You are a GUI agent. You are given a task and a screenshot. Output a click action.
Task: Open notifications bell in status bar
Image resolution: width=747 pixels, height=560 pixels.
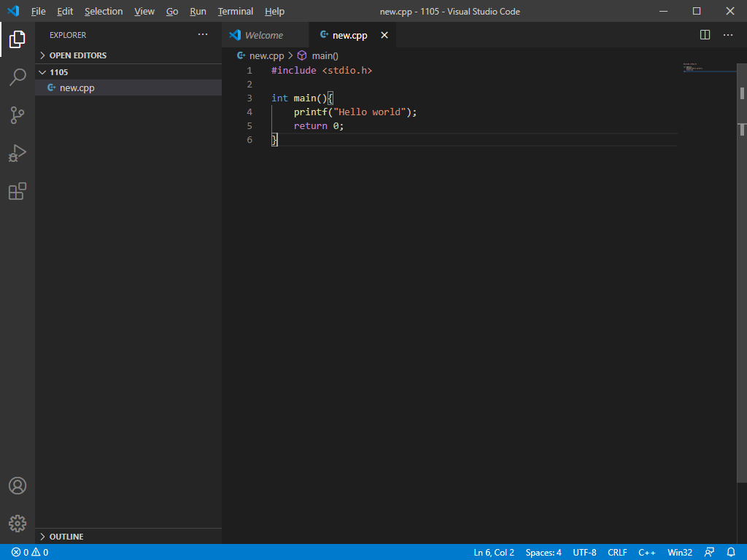tap(731, 553)
